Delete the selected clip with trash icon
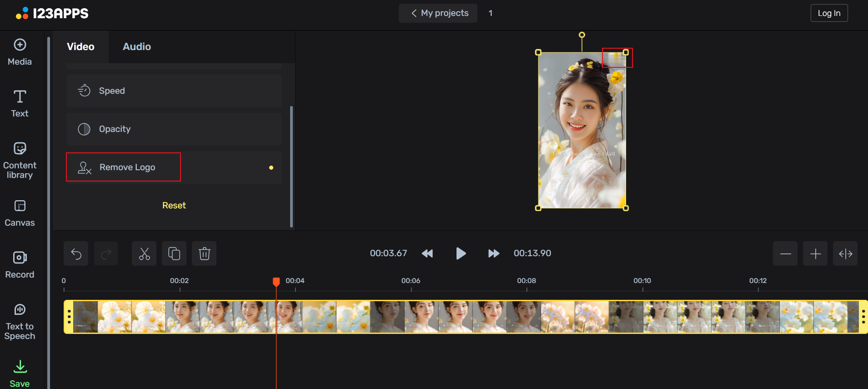Viewport: 868px width, 389px height. point(204,253)
